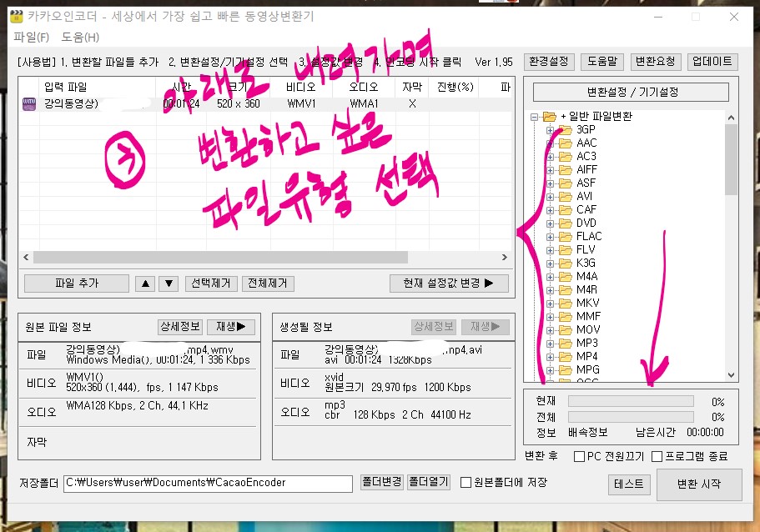Click the 파일 추가 button

[x=77, y=284]
